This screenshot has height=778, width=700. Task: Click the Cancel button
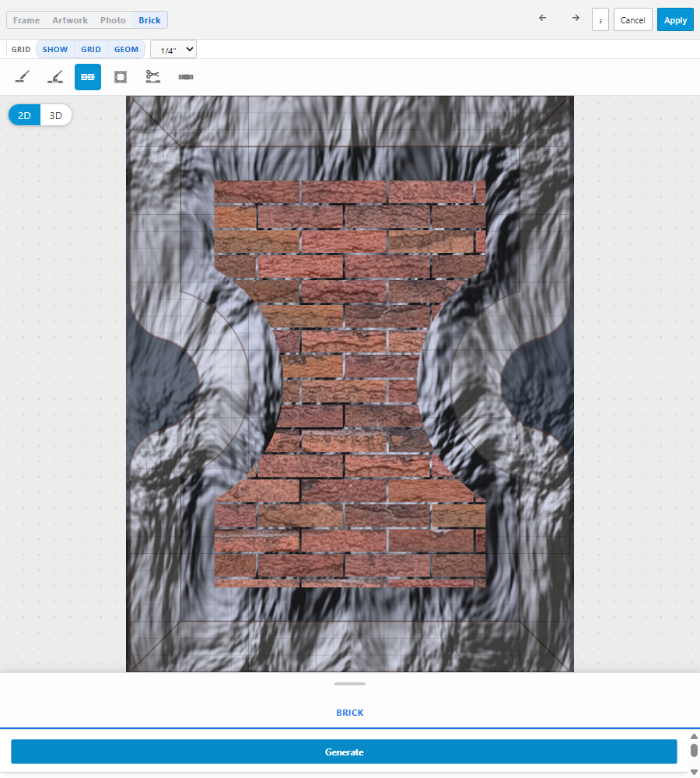(632, 20)
